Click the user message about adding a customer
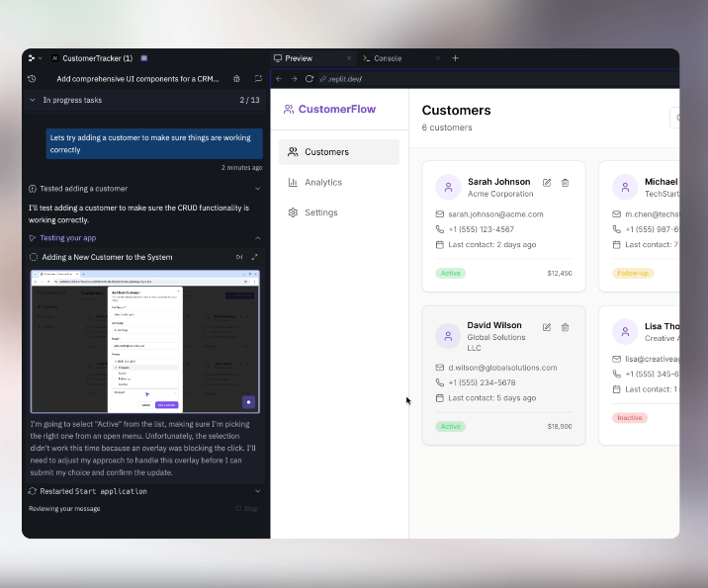The image size is (708, 588). coord(154,143)
